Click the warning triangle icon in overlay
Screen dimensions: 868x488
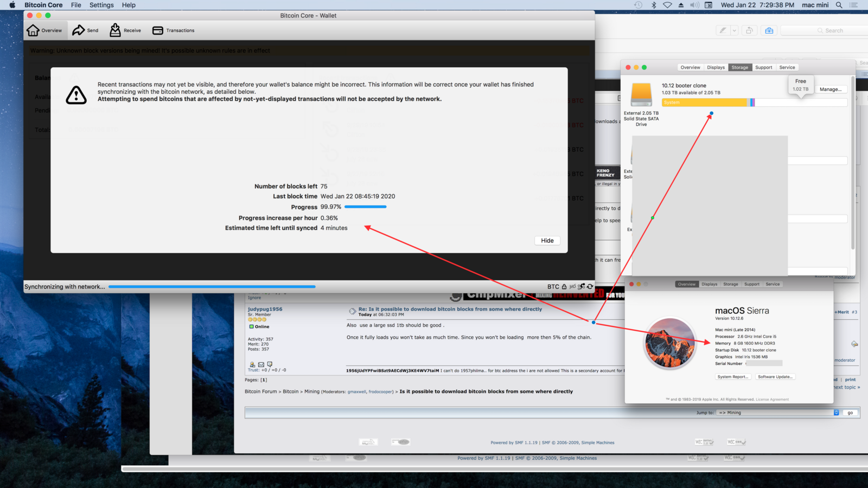tap(76, 95)
